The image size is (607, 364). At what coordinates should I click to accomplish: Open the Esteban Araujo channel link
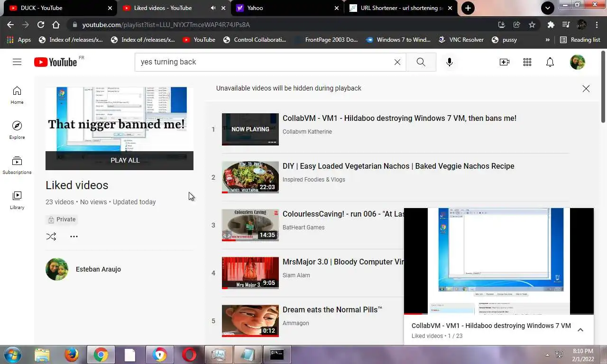click(98, 269)
